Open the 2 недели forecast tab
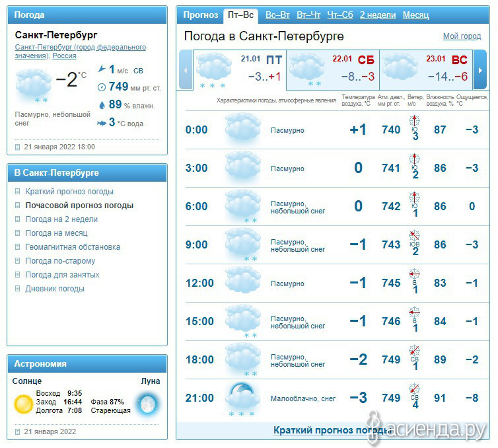The width and height of the screenshot is (498, 448). [x=378, y=15]
